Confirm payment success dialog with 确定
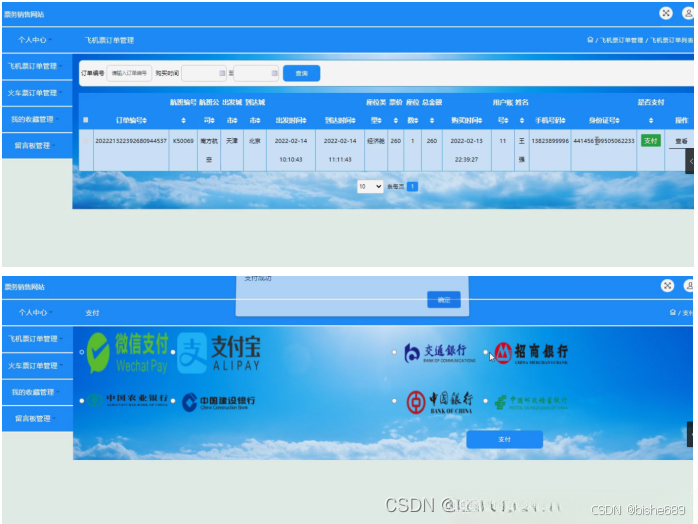The height and width of the screenshot is (524, 698). pyautogui.click(x=444, y=300)
